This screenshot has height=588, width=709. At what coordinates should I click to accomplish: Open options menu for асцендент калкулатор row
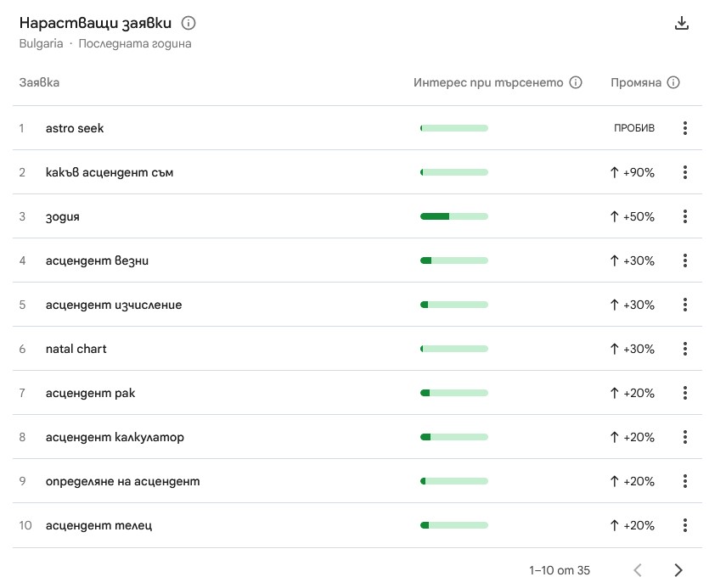coord(685,437)
